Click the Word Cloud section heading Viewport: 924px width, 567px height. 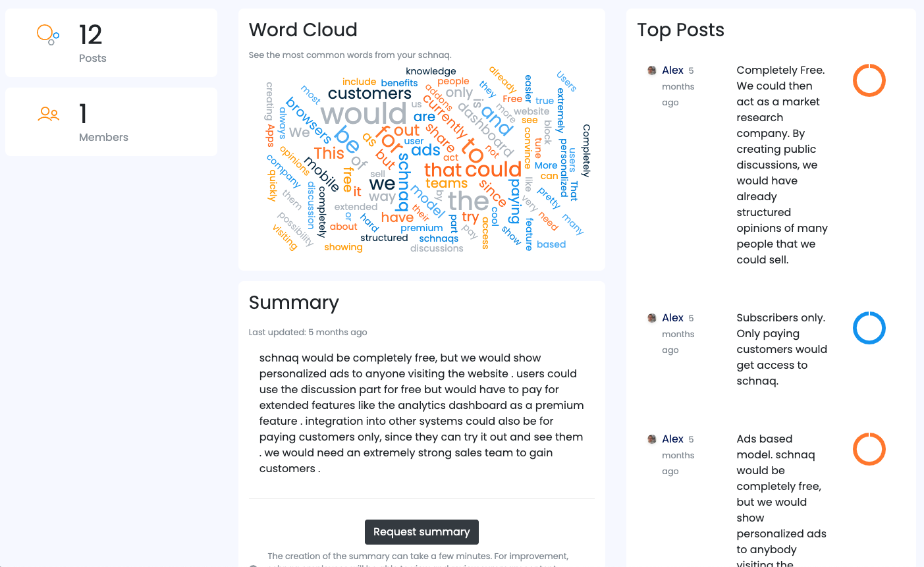[303, 30]
